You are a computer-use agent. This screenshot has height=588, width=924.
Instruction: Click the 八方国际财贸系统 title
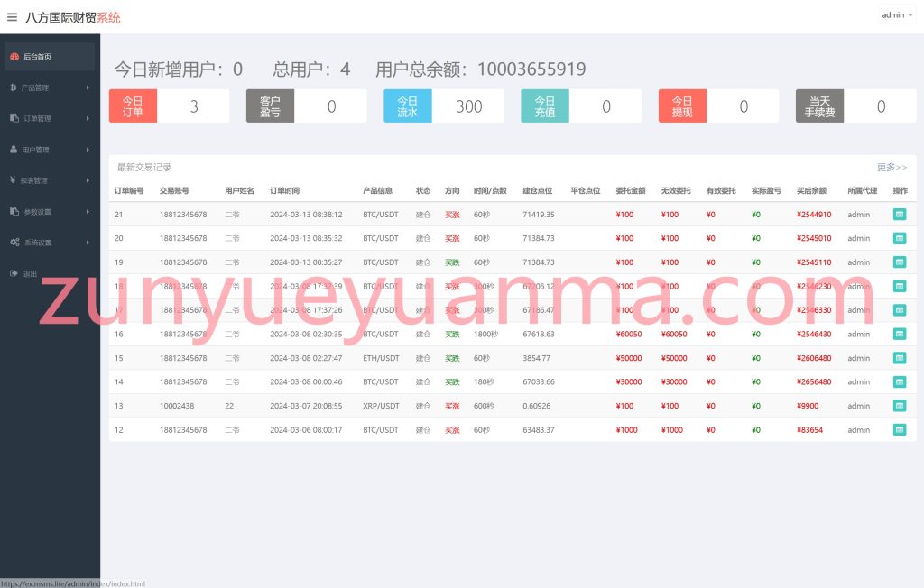tap(72, 18)
